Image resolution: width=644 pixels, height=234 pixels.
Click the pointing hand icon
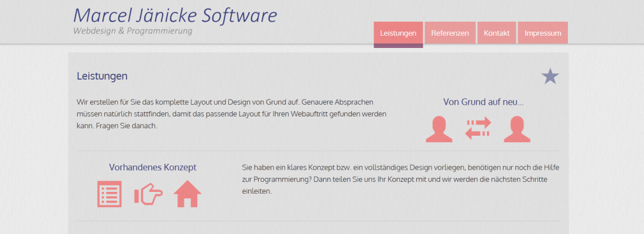point(148,195)
